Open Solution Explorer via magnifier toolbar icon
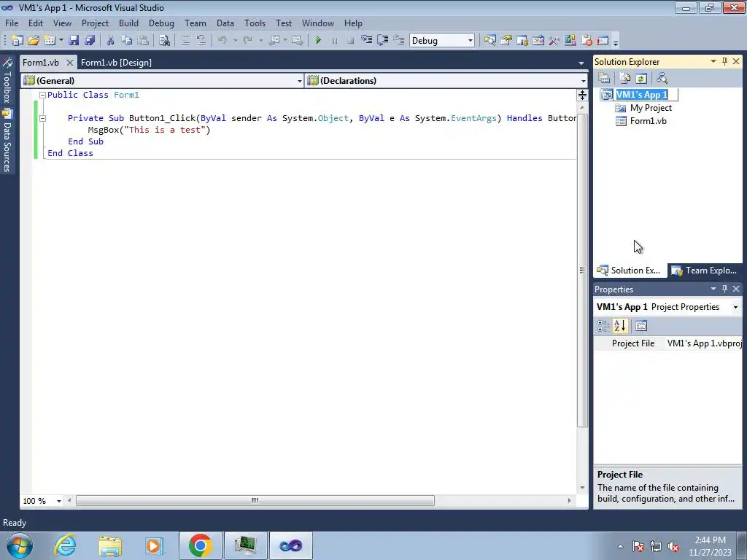The width and height of the screenshot is (747, 560). 489,41
